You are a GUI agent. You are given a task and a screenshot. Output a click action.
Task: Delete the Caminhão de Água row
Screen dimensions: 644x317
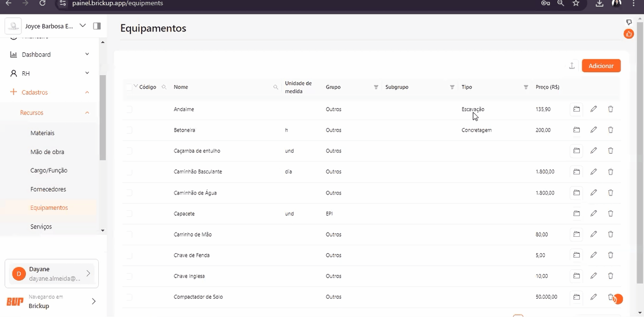[611, 192]
